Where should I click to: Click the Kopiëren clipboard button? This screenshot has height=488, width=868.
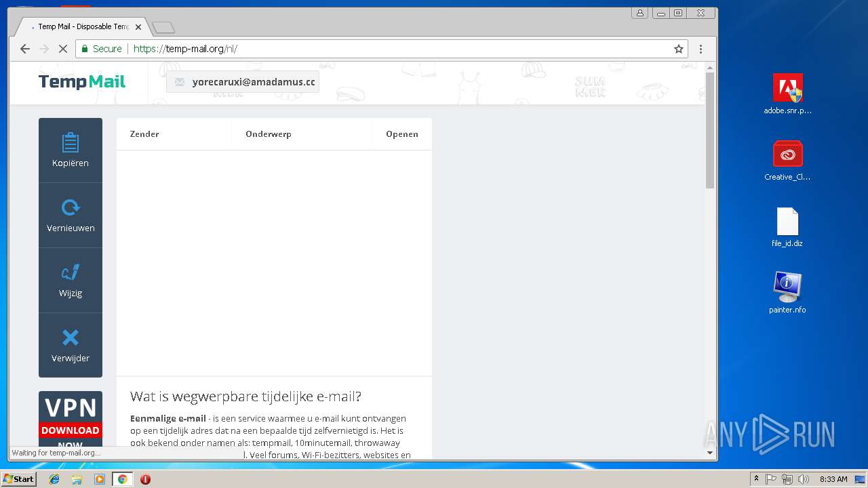(71, 150)
